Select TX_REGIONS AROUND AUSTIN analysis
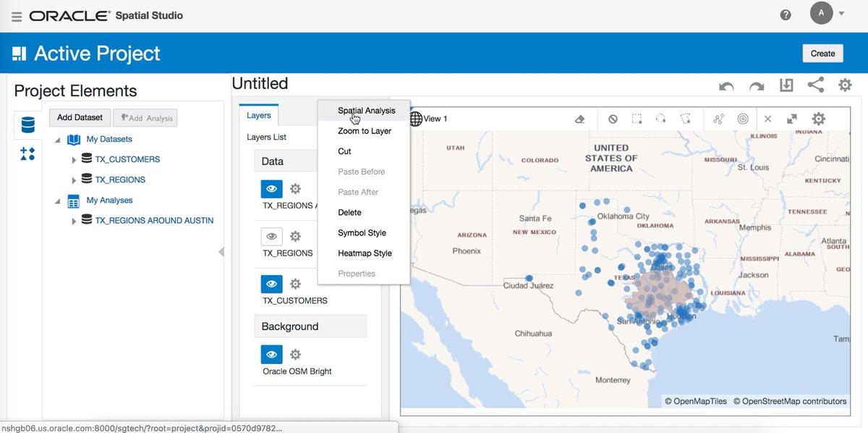This screenshot has width=868, height=433. [154, 220]
